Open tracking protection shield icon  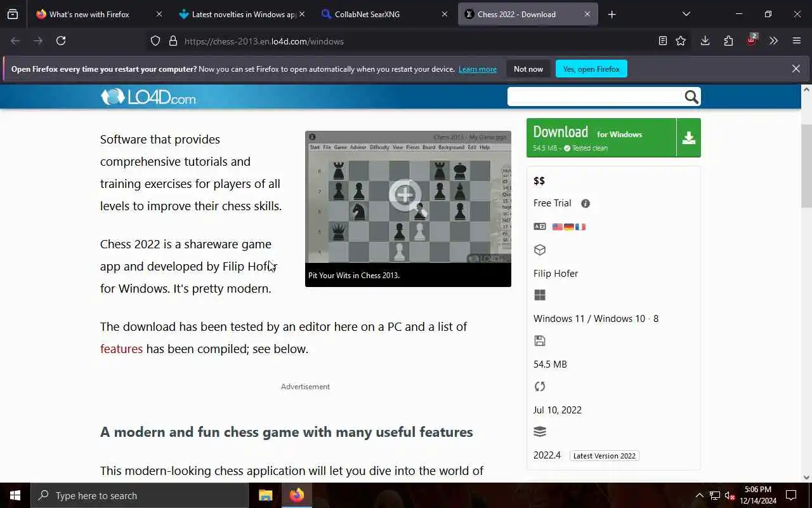[155, 41]
